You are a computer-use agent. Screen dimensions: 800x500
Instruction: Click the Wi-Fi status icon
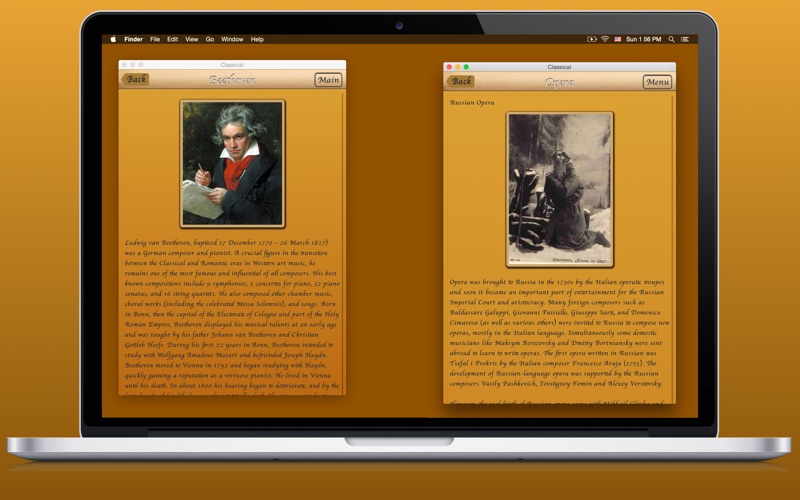[x=605, y=39]
